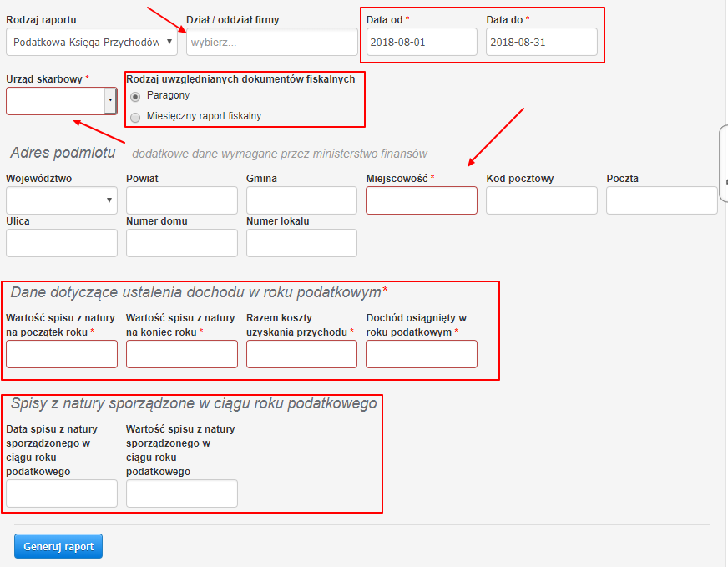Click 'Rodzaj uwzględnianych dokumentów fiskalnych' label
Image resolution: width=728 pixels, height=567 pixels.
click(240, 79)
